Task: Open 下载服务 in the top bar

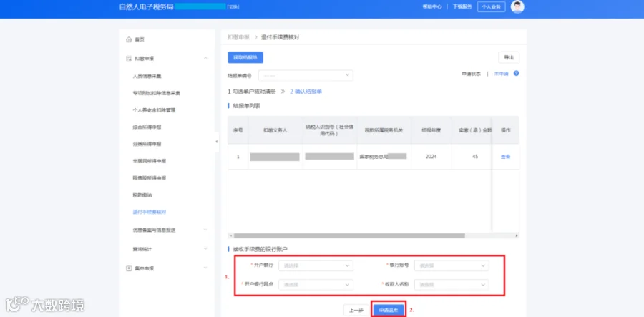Action: [x=462, y=6]
